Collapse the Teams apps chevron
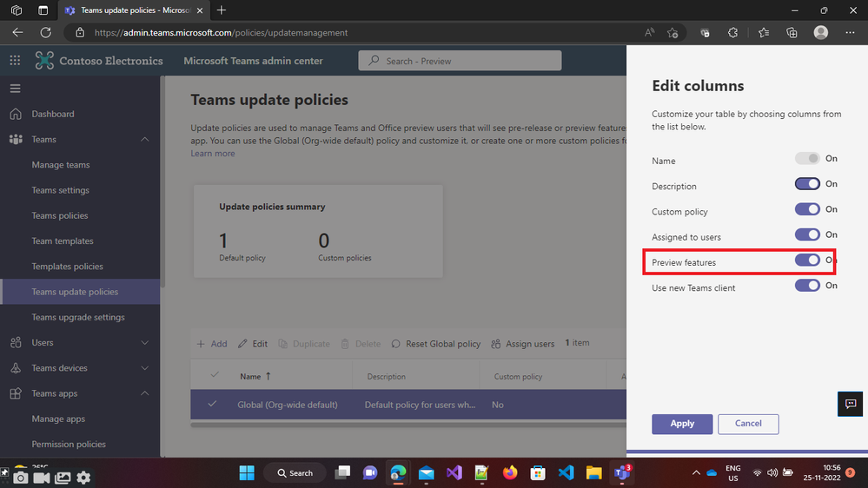 click(x=144, y=393)
